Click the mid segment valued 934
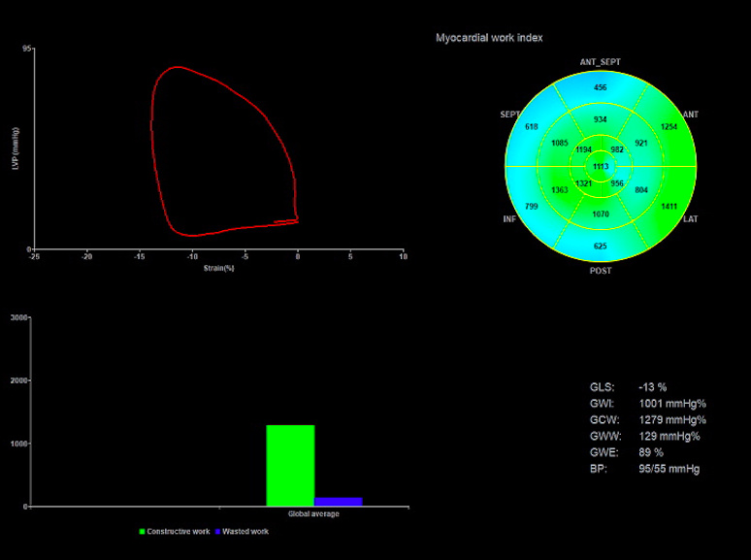Viewport: 751px width, 560px height. (x=601, y=119)
